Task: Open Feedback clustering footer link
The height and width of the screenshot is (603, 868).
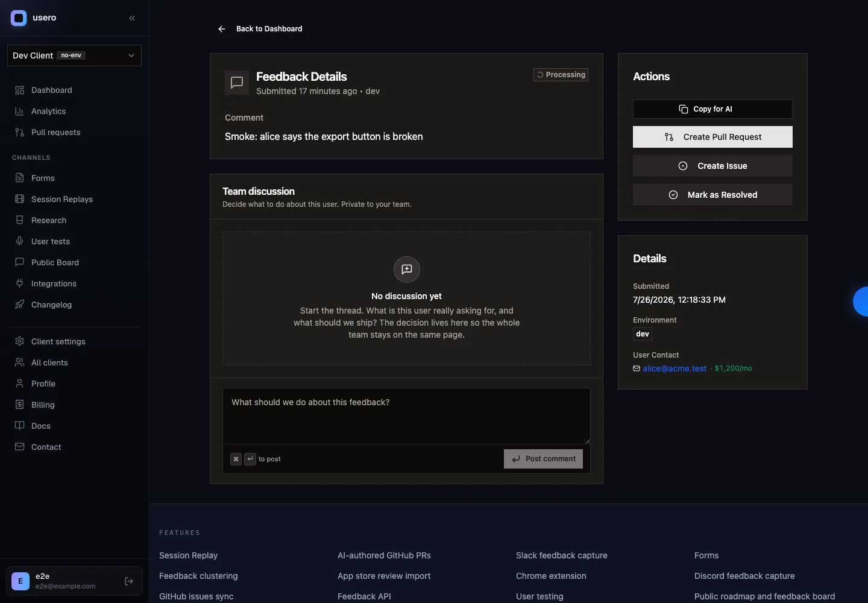Action: tap(198, 576)
